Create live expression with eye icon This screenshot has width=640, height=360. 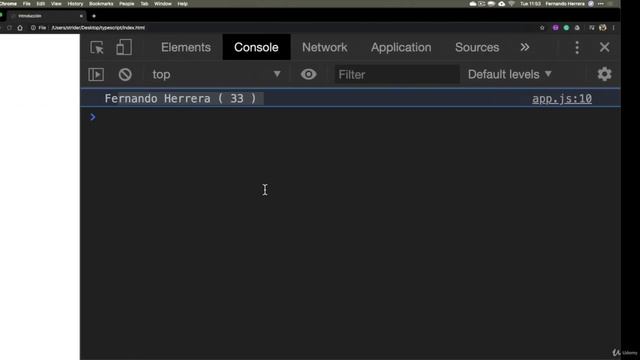pos(308,74)
